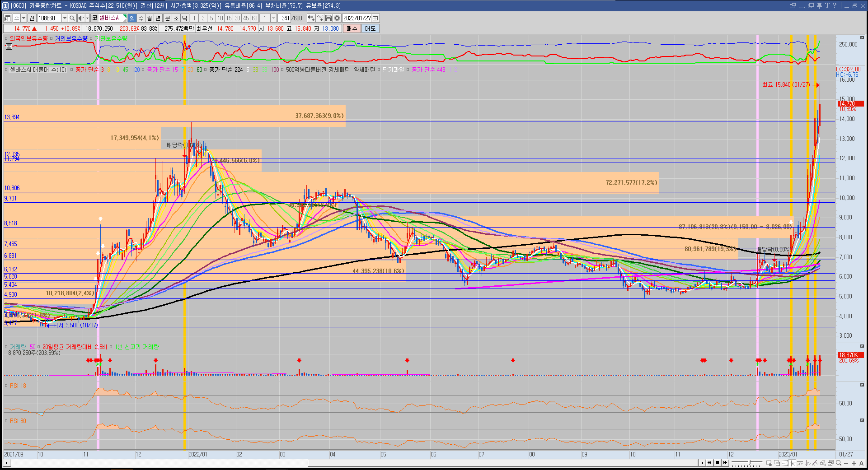The width and height of the screenshot is (868, 470).
Task: Open the 주 market type dropdown
Action: coord(23,18)
